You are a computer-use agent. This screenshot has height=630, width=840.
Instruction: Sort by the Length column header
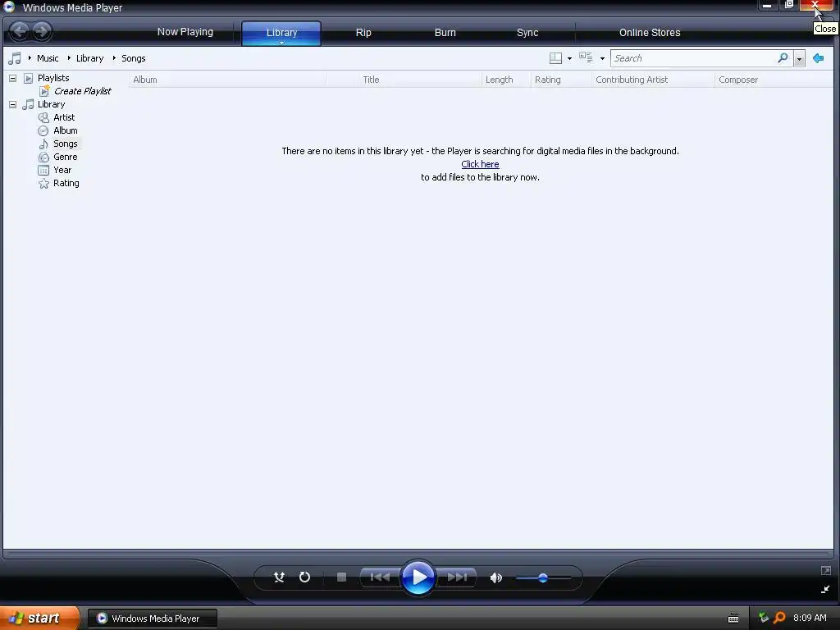(x=505, y=80)
